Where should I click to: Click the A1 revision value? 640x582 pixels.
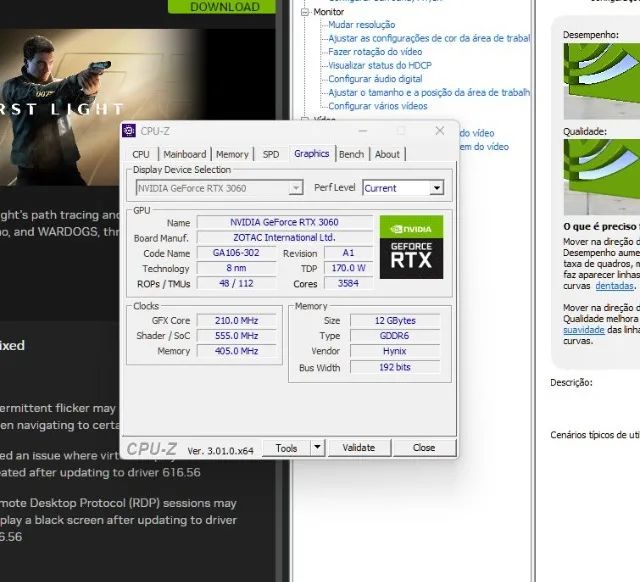(x=348, y=253)
